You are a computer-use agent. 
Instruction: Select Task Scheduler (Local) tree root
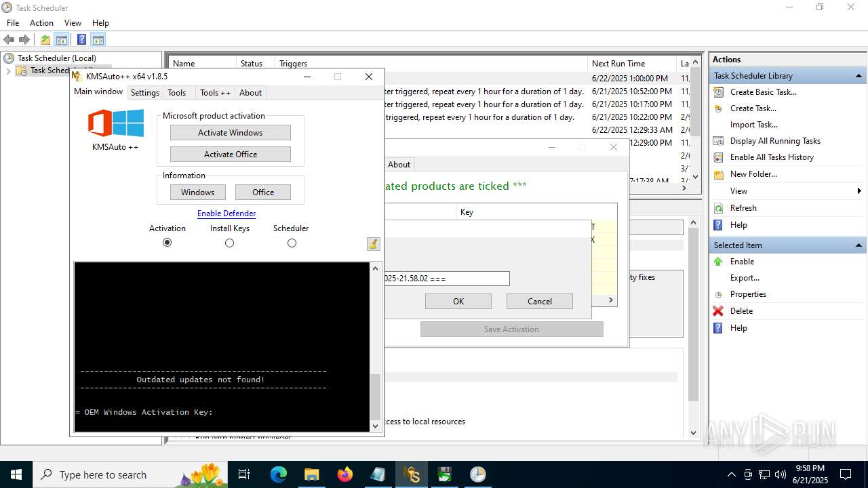point(57,58)
